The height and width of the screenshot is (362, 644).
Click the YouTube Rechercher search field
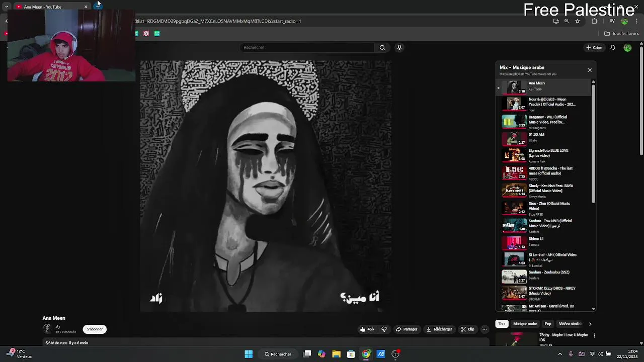(307, 47)
